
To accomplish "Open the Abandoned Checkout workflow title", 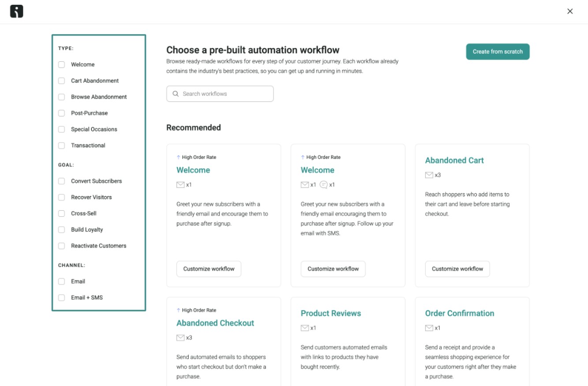I will click(215, 323).
